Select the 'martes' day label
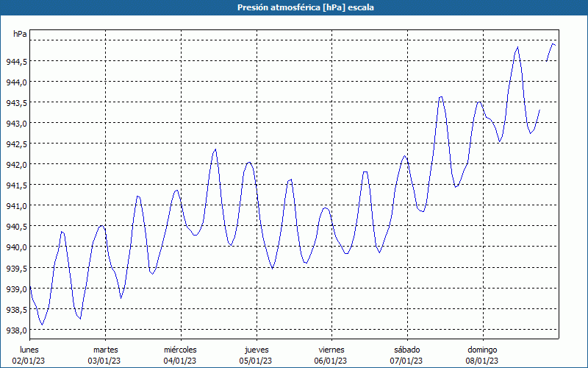 coord(105,350)
